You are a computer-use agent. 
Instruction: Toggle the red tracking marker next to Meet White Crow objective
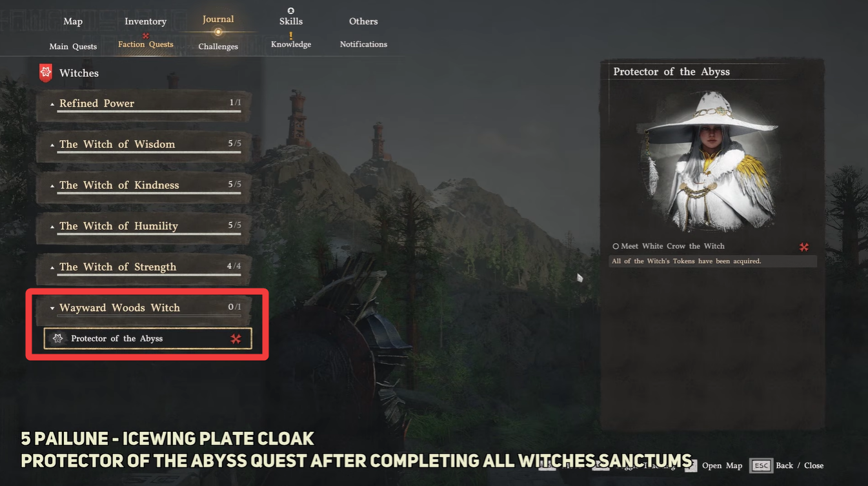coord(804,247)
